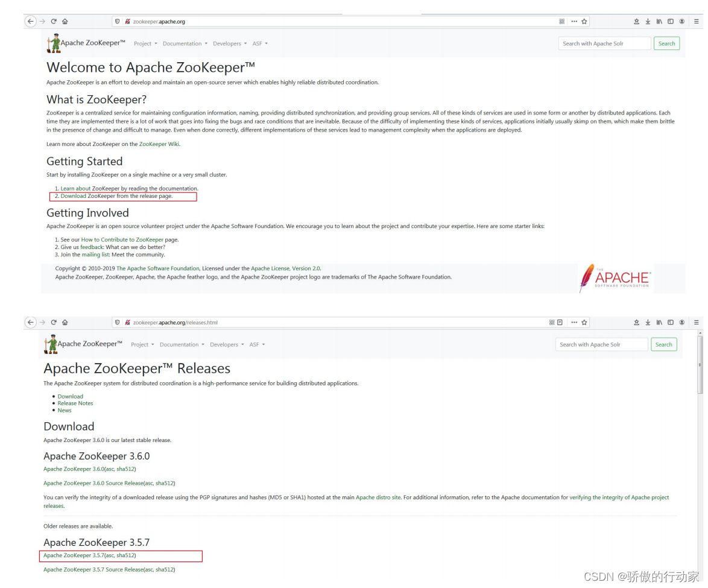This screenshot has height=588, width=708.
Task: Open Firefox account icon in top browser
Action: 682,21
